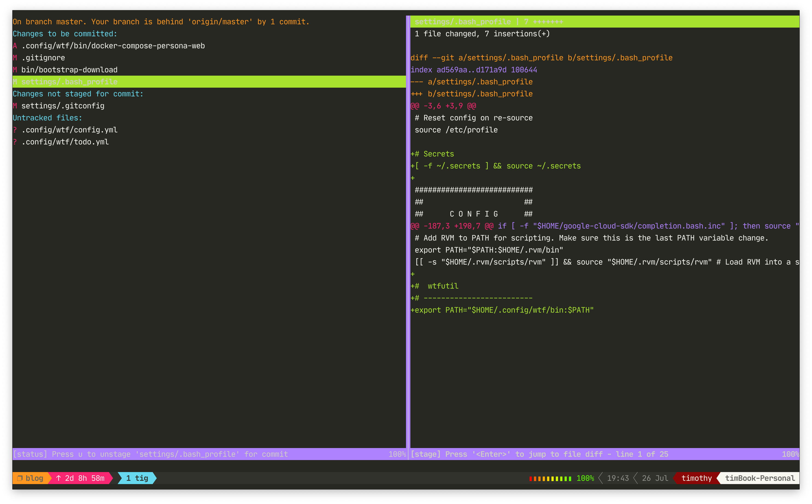Click 'Changes not staged for commit:' header
The width and height of the screenshot is (812, 504).
(78, 94)
